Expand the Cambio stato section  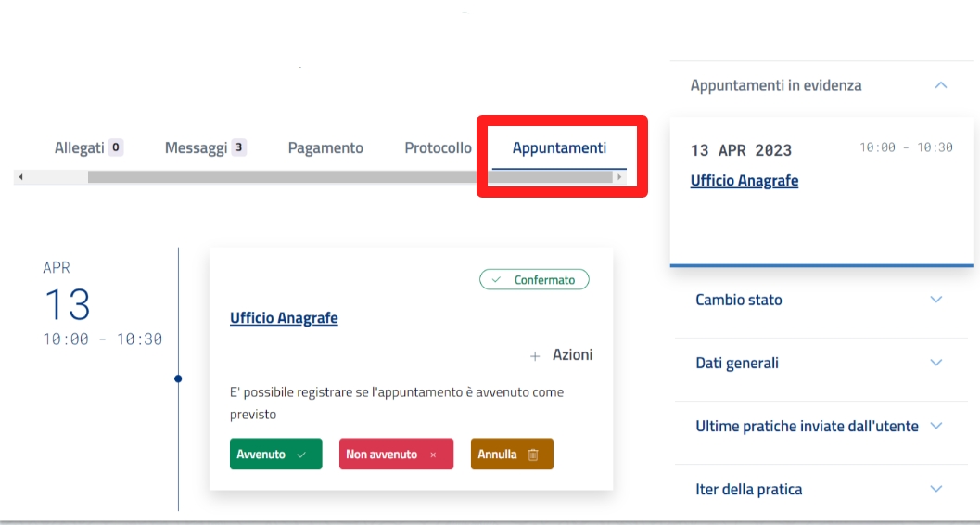[935, 300]
